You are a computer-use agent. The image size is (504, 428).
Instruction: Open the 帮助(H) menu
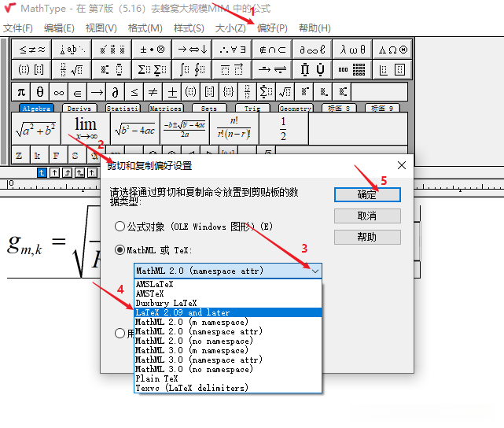point(315,28)
